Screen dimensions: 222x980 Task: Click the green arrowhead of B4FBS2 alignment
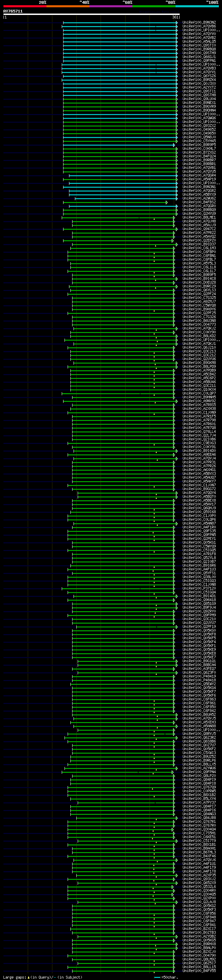click(167, 202)
